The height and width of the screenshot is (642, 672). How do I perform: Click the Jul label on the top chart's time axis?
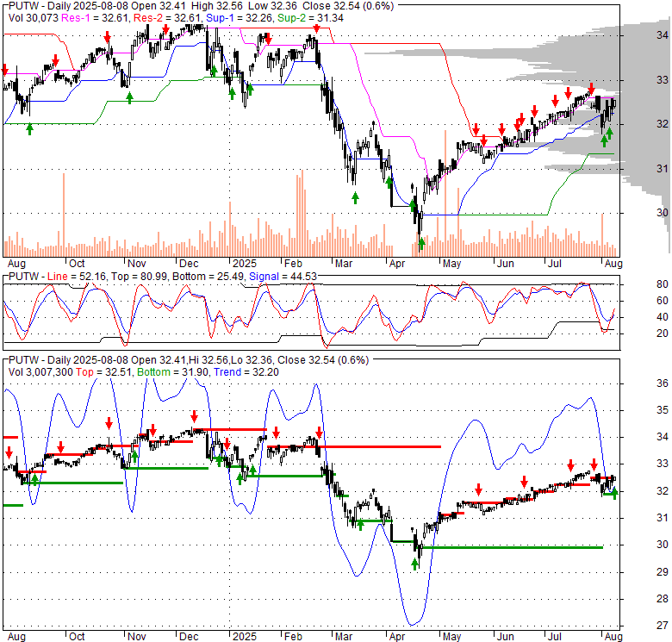555,264
